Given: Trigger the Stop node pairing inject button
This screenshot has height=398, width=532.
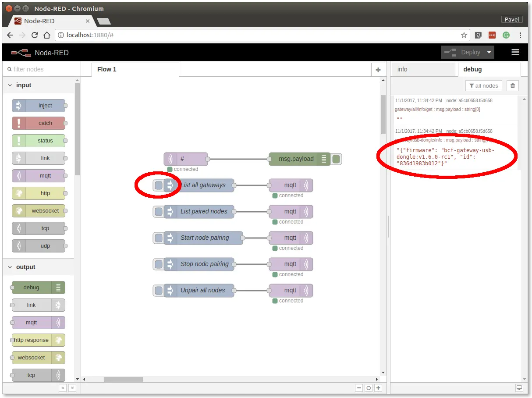Looking at the screenshot, I should click(158, 264).
